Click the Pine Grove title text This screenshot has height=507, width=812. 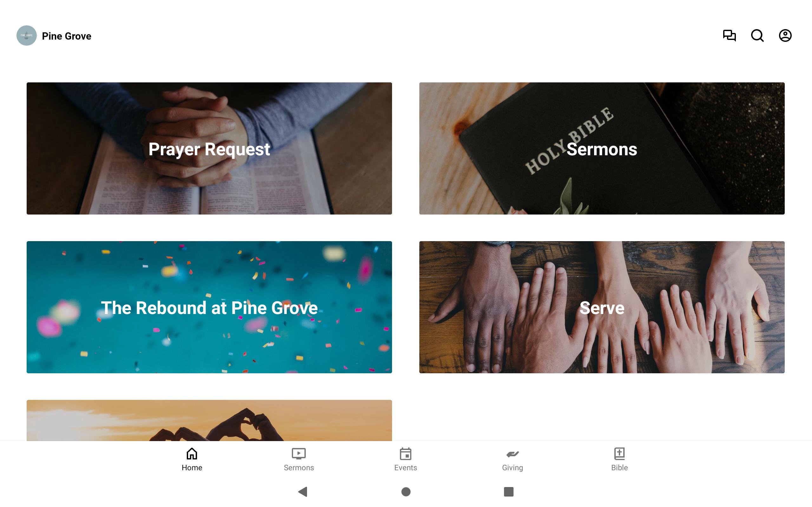tap(66, 36)
